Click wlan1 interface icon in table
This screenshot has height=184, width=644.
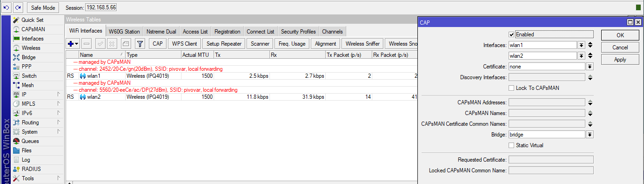[x=83, y=75]
